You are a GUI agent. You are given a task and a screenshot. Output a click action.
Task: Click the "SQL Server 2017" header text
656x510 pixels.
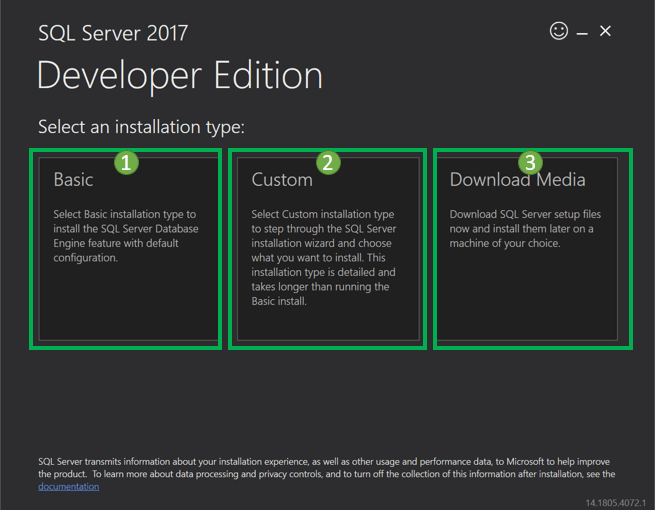point(113,33)
